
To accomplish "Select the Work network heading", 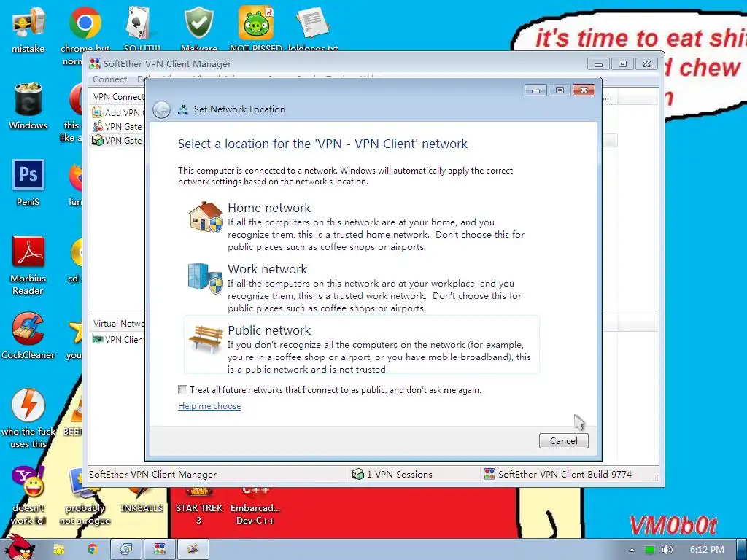I will coord(267,269).
